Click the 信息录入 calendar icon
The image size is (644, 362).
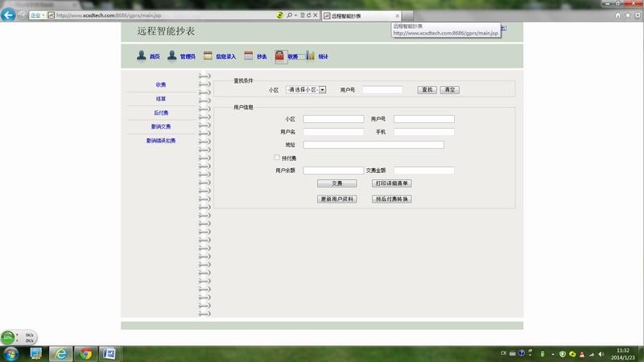(208, 56)
